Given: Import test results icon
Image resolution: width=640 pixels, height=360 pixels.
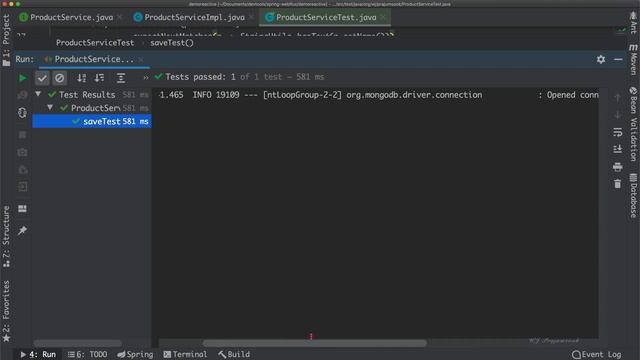Looking at the screenshot, I should 22,169.
